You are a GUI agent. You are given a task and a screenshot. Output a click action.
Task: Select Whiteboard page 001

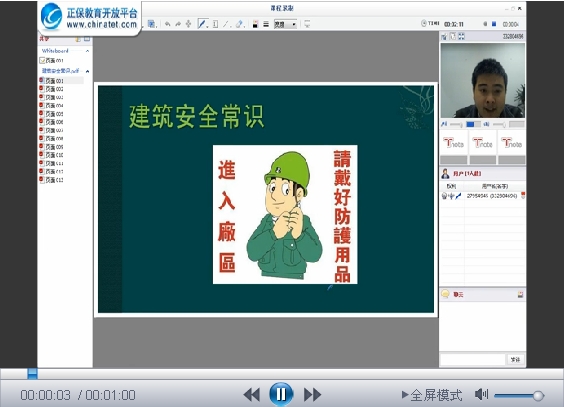pos(51,60)
